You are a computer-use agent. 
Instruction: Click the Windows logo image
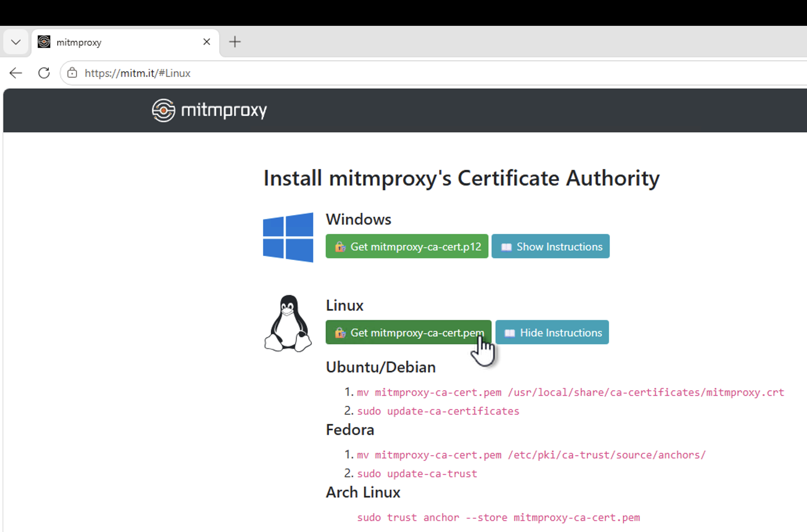(288, 237)
